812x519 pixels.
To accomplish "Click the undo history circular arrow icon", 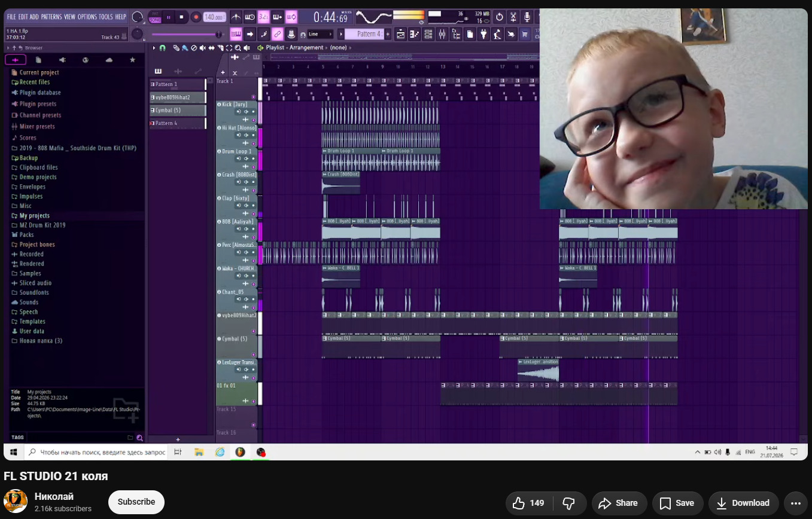I will point(500,17).
